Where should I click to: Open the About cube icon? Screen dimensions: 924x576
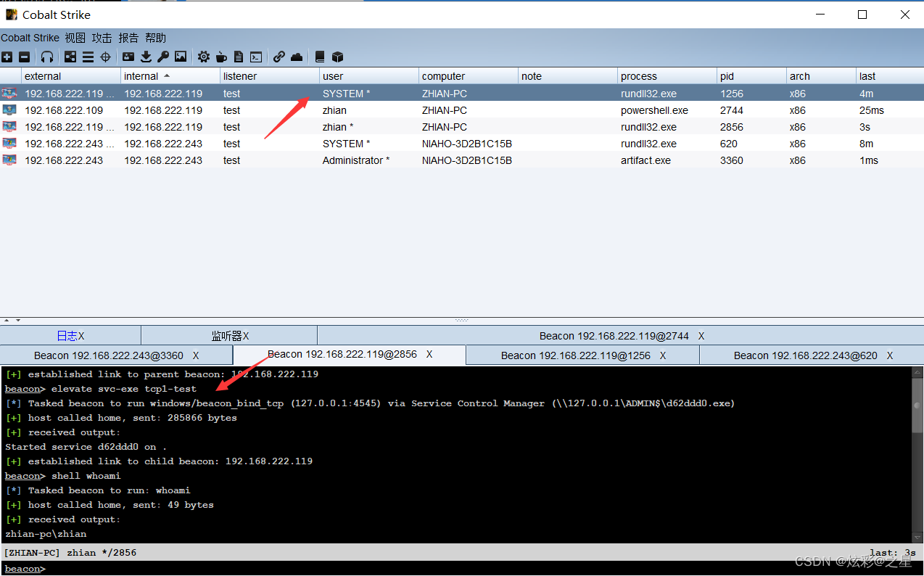337,57
